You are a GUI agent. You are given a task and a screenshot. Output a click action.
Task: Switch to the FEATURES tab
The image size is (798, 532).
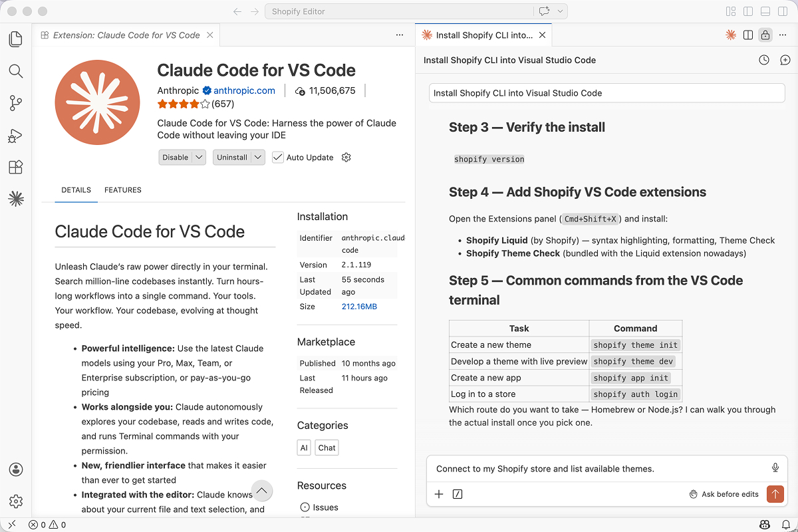pyautogui.click(x=122, y=190)
